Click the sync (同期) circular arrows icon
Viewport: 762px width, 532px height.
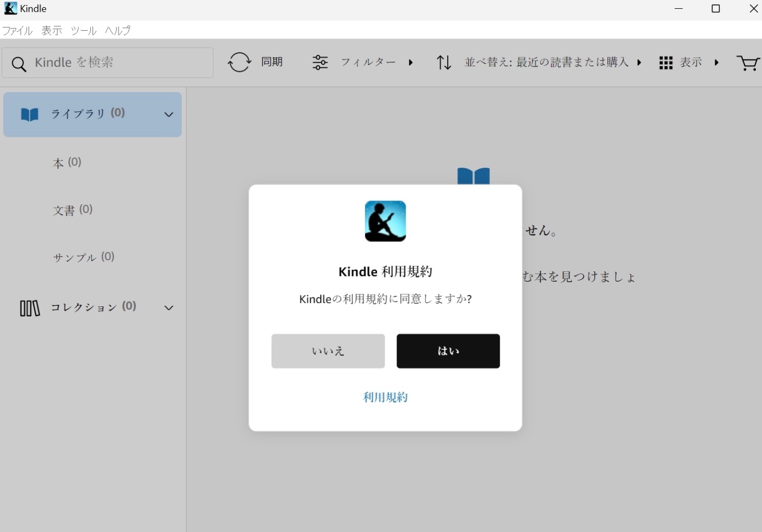click(239, 63)
